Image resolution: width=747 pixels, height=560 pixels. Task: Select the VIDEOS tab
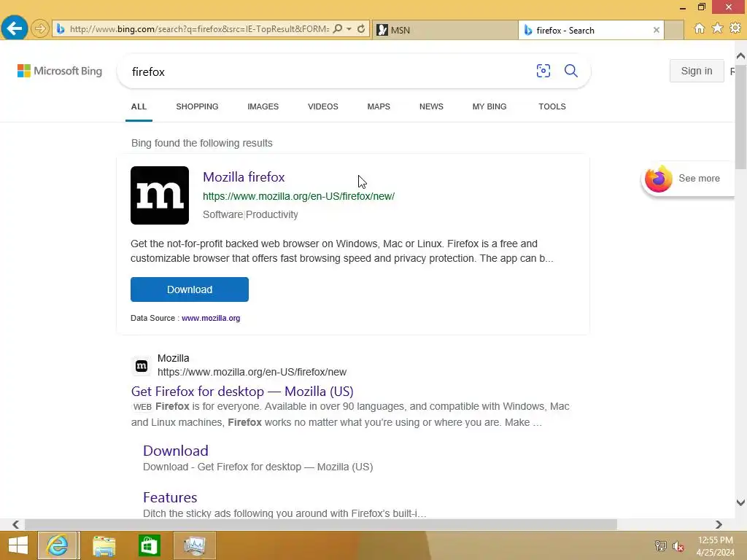[x=323, y=106]
